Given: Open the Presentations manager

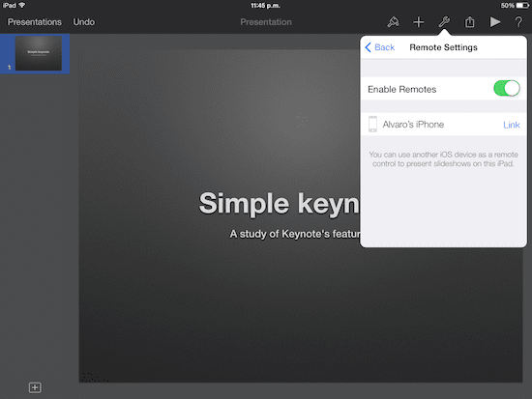Looking at the screenshot, I should (35, 22).
